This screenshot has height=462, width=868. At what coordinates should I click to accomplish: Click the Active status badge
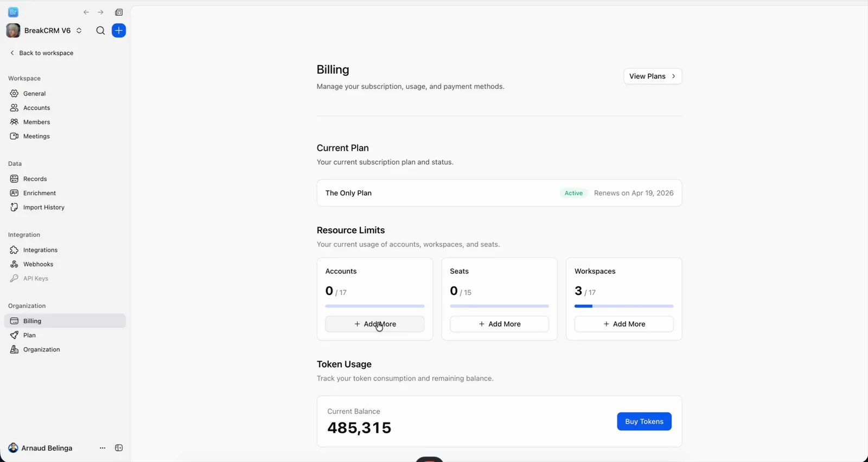coord(573,193)
